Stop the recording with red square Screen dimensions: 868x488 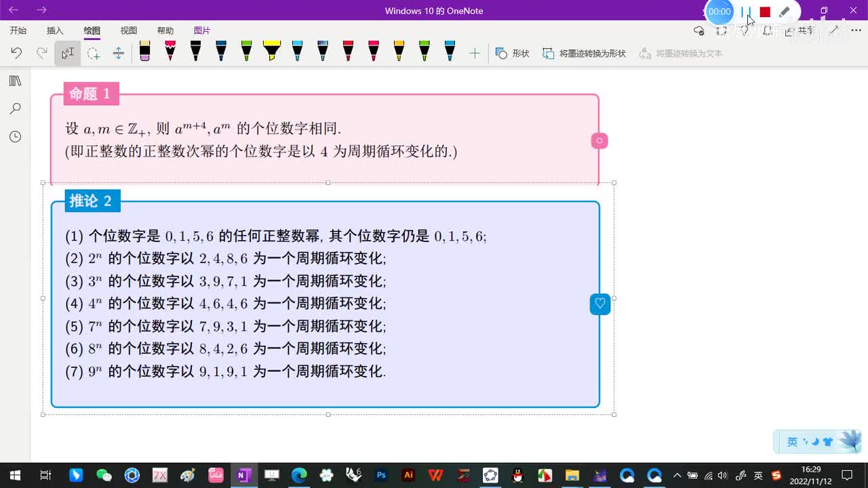[x=765, y=12]
